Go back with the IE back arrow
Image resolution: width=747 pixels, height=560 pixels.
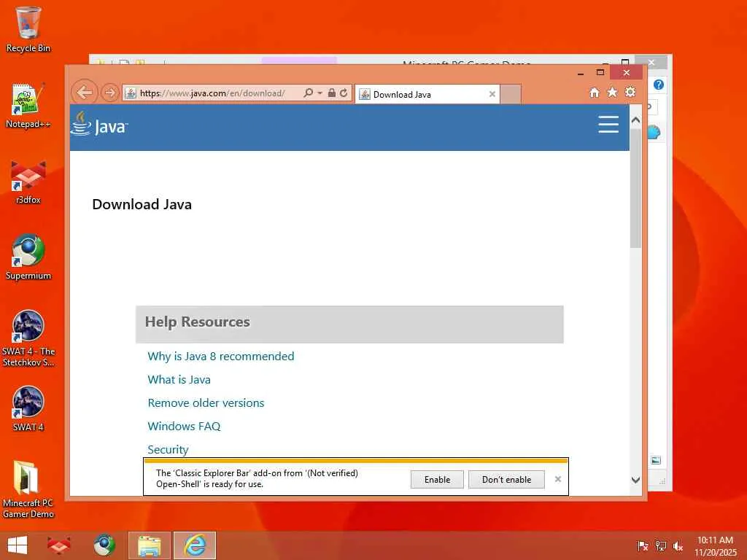click(x=85, y=92)
